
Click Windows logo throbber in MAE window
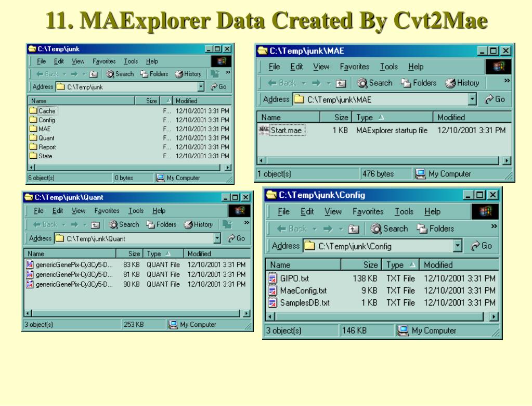point(498,67)
